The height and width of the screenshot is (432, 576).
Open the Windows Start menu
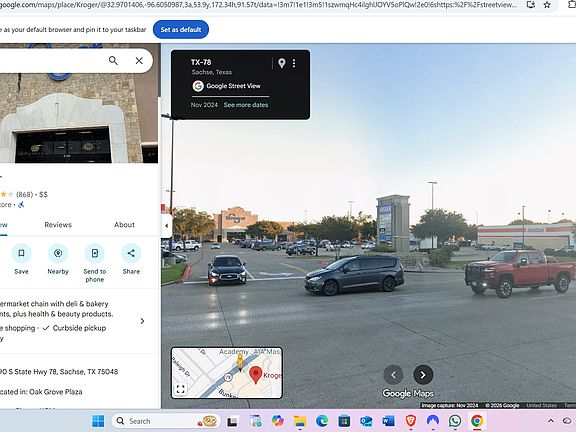tap(98, 421)
